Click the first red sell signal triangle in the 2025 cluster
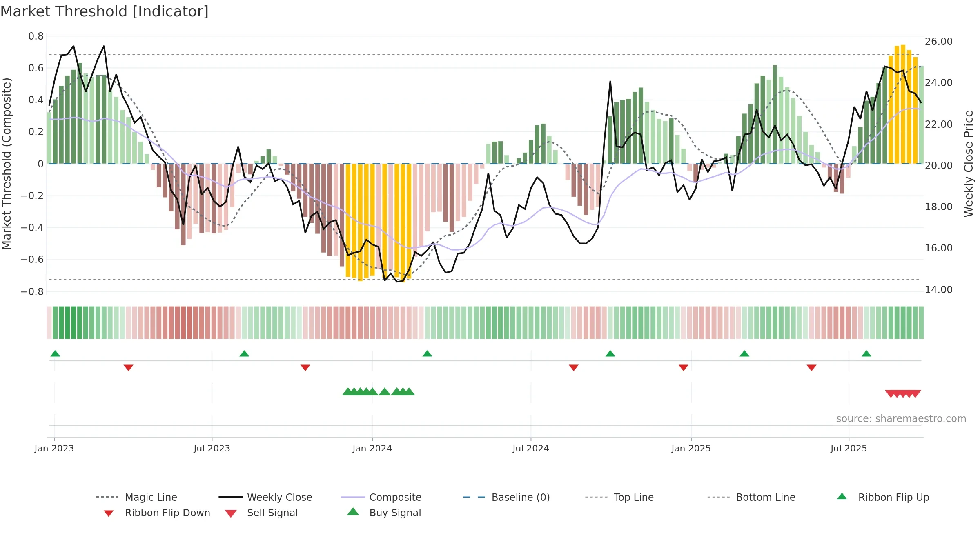 891,394
